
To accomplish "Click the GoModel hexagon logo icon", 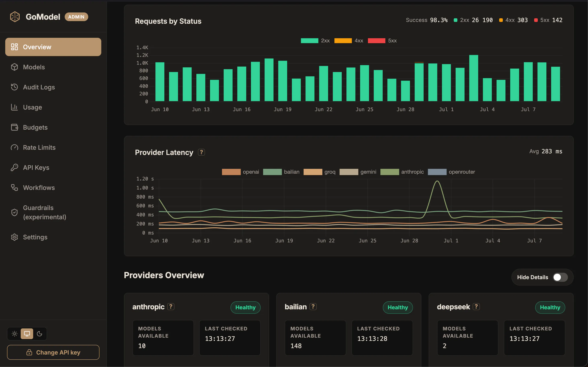I will coord(15,17).
